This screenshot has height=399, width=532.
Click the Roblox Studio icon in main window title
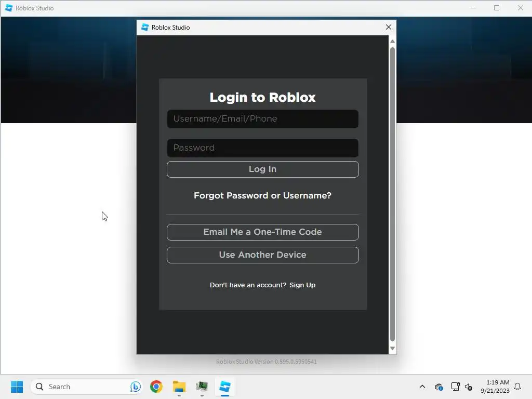pos(9,8)
